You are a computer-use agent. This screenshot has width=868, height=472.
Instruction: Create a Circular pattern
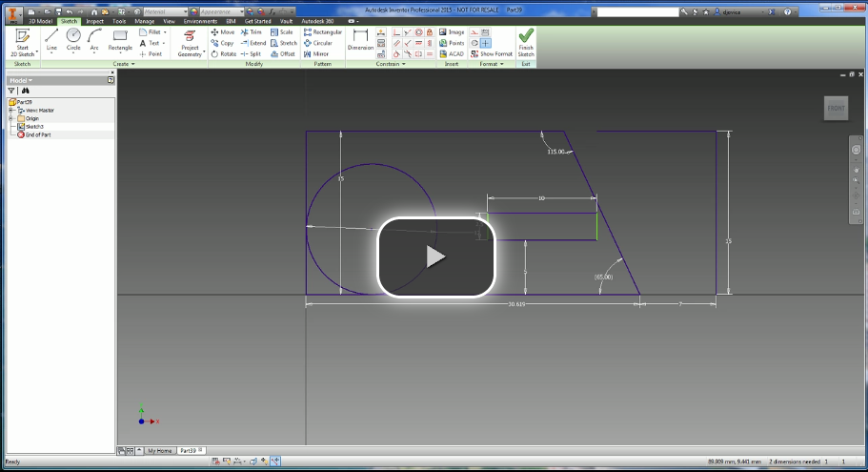click(318, 43)
